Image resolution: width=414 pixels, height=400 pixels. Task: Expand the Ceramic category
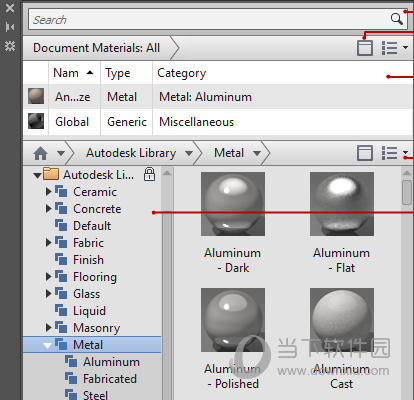tap(49, 191)
